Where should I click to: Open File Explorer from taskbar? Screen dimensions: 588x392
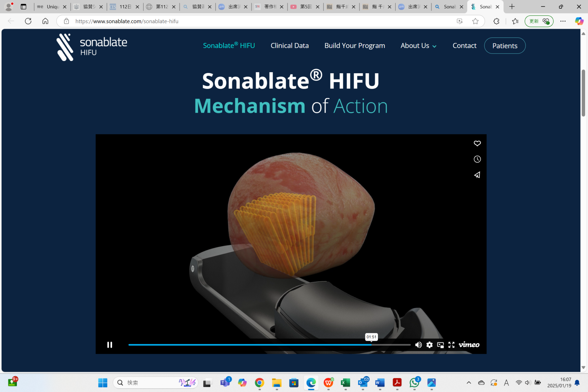[x=277, y=383]
